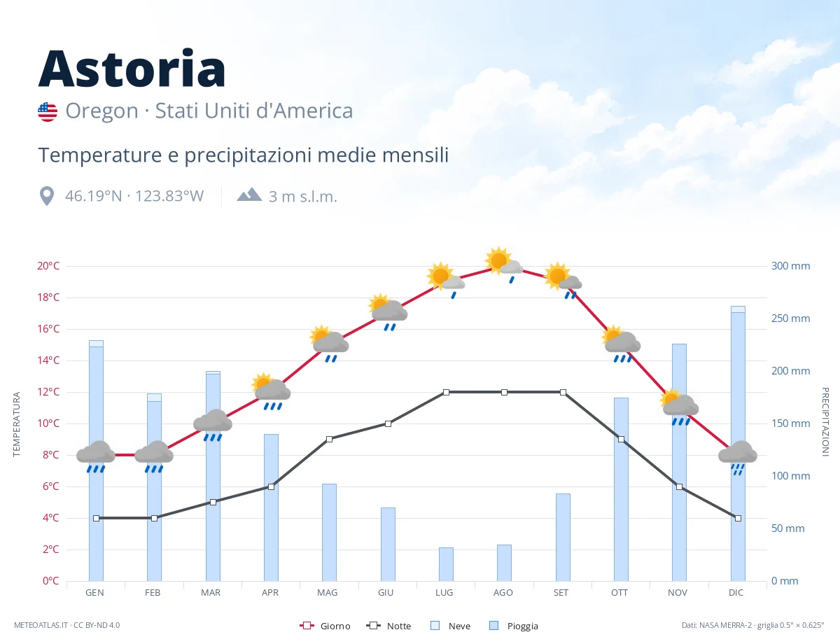Click the rain cloud icon for MAR

point(213,425)
